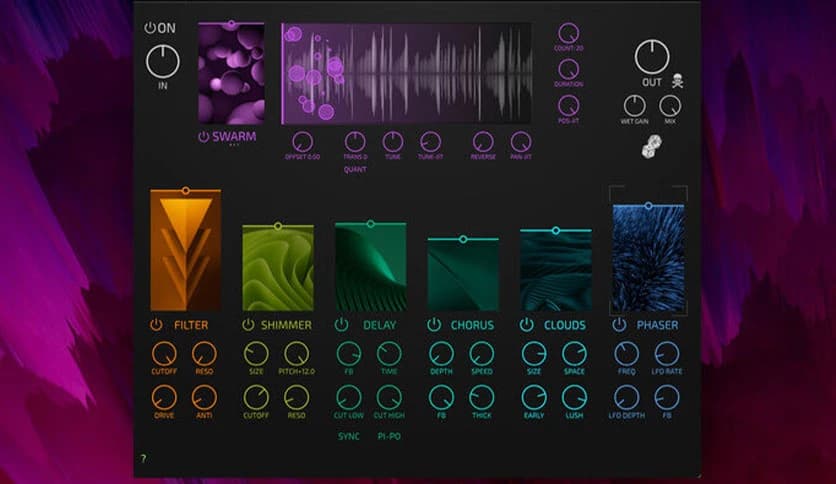Toggle the PHASER power button
Screen dimensions: 836x484
619,324
